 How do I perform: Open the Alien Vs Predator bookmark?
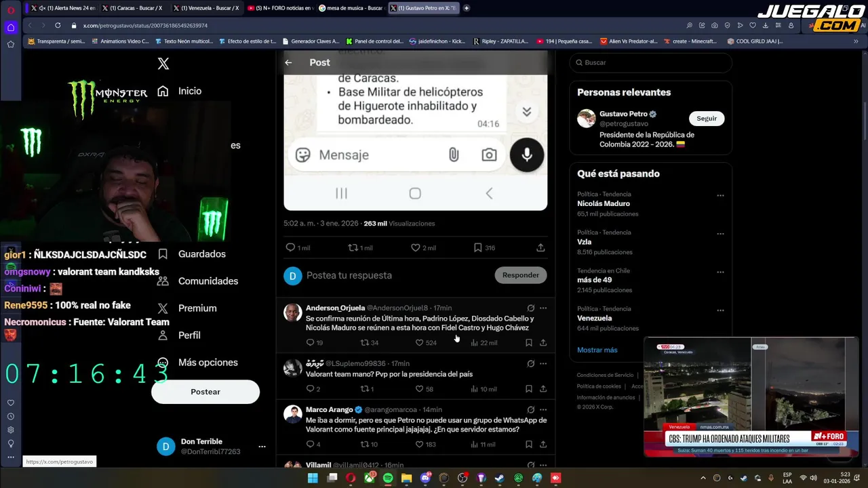(629, 41)
